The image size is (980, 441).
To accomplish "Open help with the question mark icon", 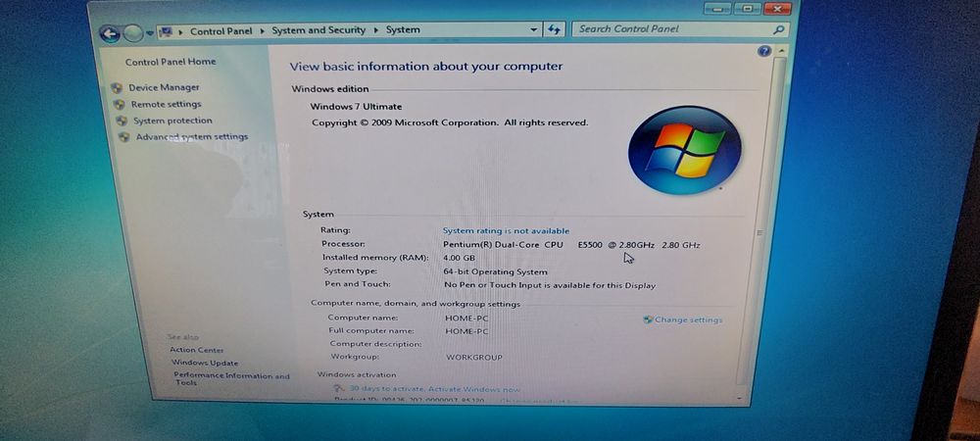I will point(763,52).
